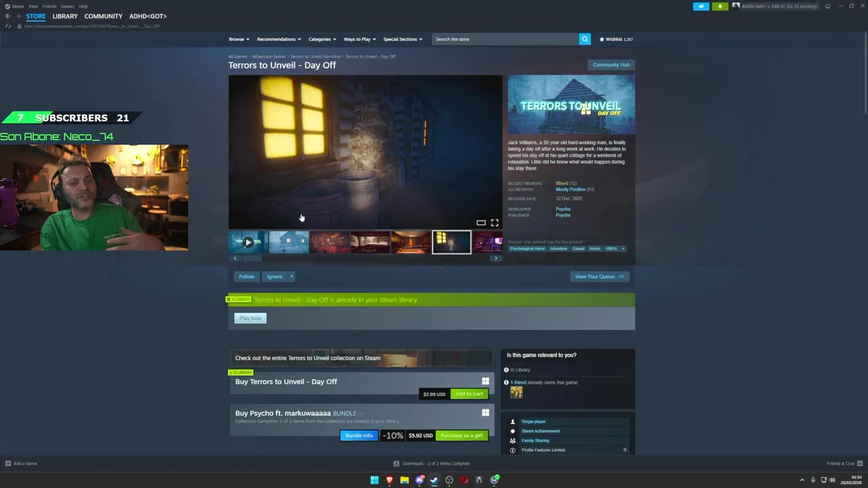Reload the page with the refresh icon

[8, 26]
